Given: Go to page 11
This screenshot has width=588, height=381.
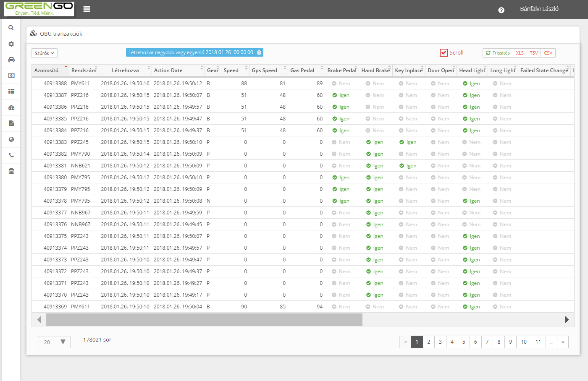Looking at the screenshot, I should pos(538,342).
